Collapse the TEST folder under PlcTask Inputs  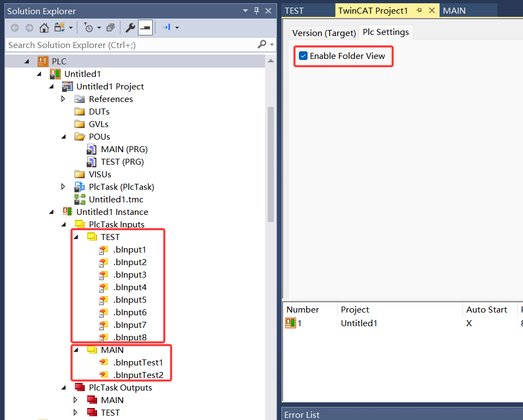(x=76, y=237)
